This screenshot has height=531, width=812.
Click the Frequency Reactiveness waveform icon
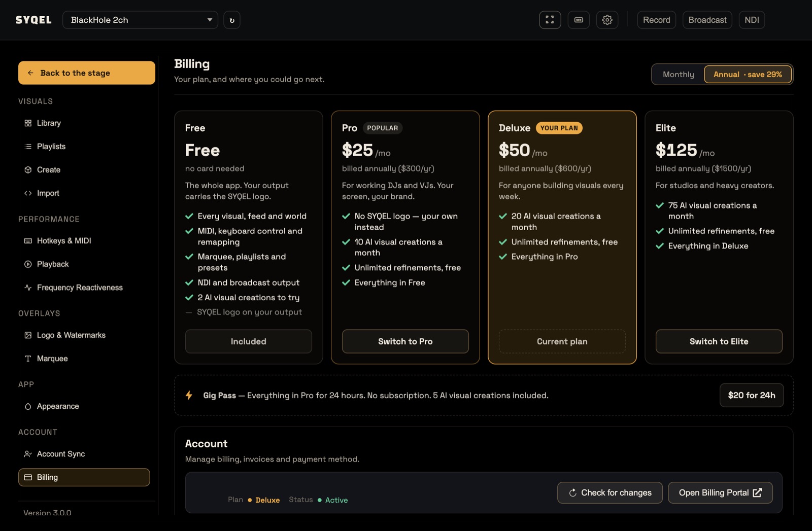click(x=28, y=288)
